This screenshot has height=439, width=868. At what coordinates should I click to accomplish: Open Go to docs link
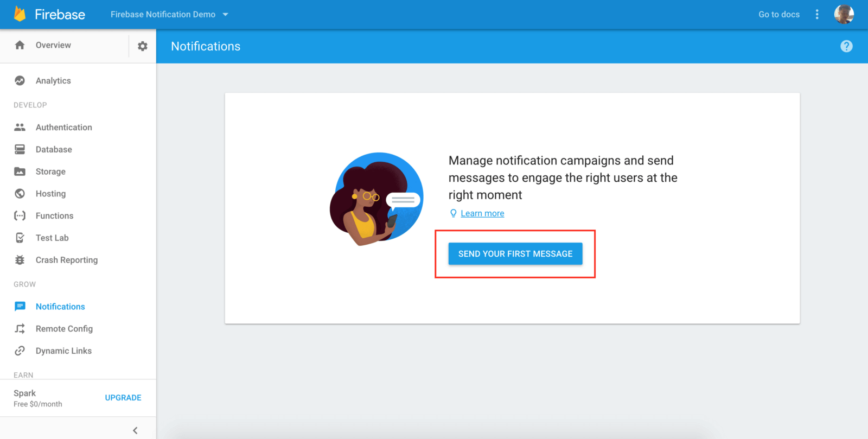tap(779, 15)
